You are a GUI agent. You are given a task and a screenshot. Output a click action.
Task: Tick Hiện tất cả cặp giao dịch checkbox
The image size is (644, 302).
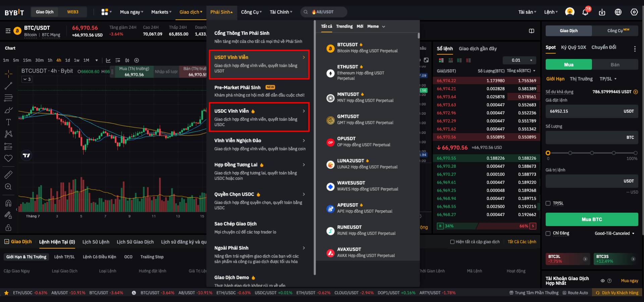(452, 242)
